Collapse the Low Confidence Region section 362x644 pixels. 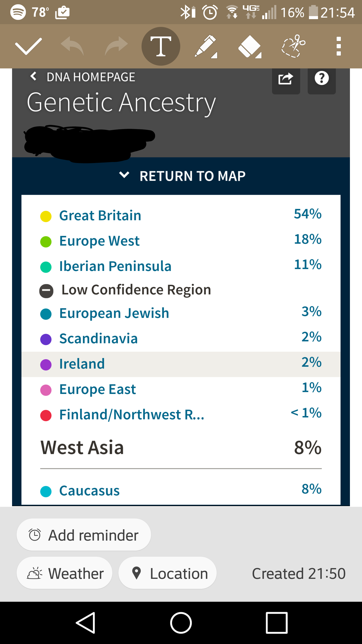[x=46, y=291]
